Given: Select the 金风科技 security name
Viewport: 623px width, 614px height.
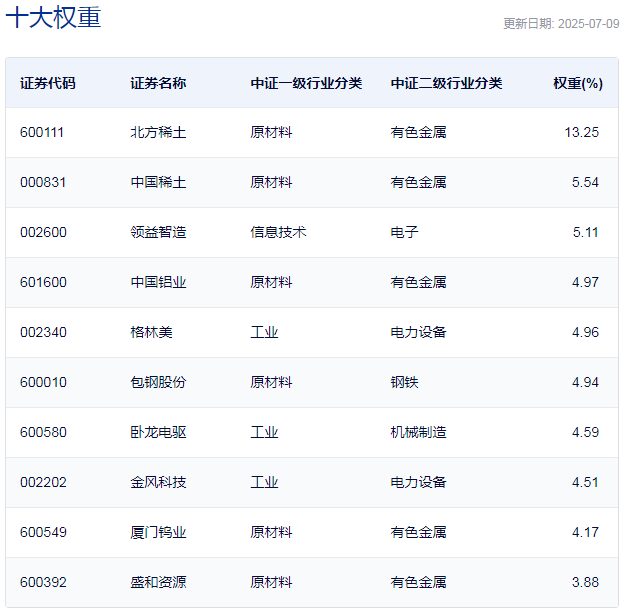Looking at the screenshot, I should coord(158,482).
